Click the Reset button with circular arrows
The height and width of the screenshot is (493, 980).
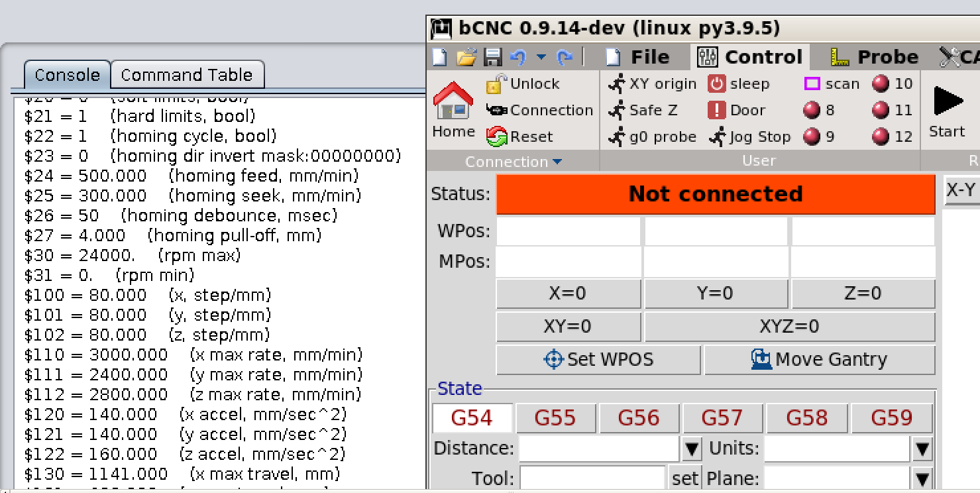coord(519,137)
